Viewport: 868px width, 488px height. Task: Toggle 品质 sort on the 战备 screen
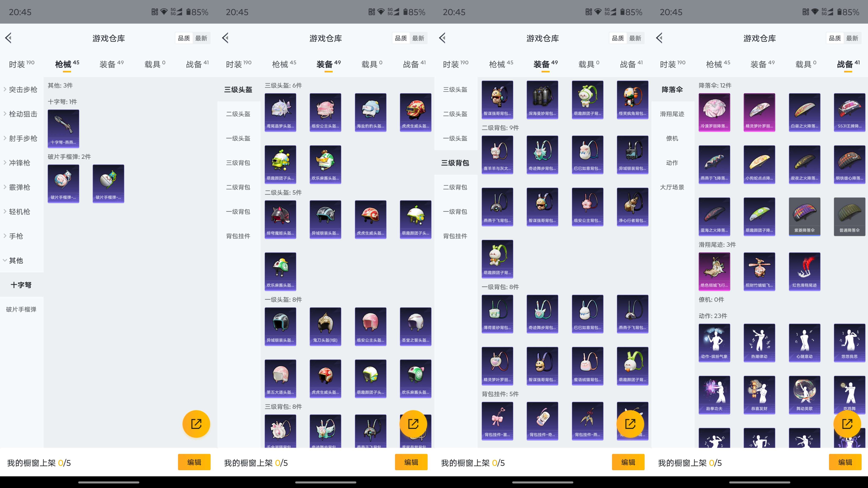click(x=835, y=38)
